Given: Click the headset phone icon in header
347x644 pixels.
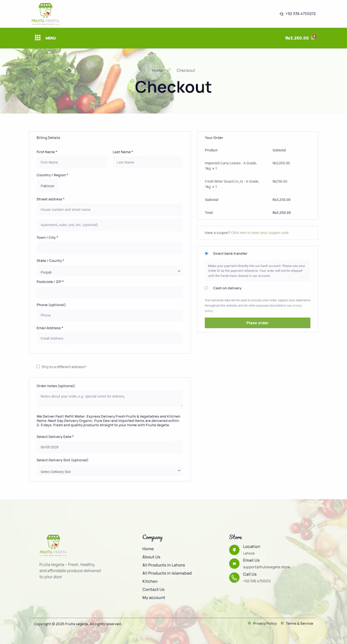Looking at the screenshot, I should (x=281, y=13).
